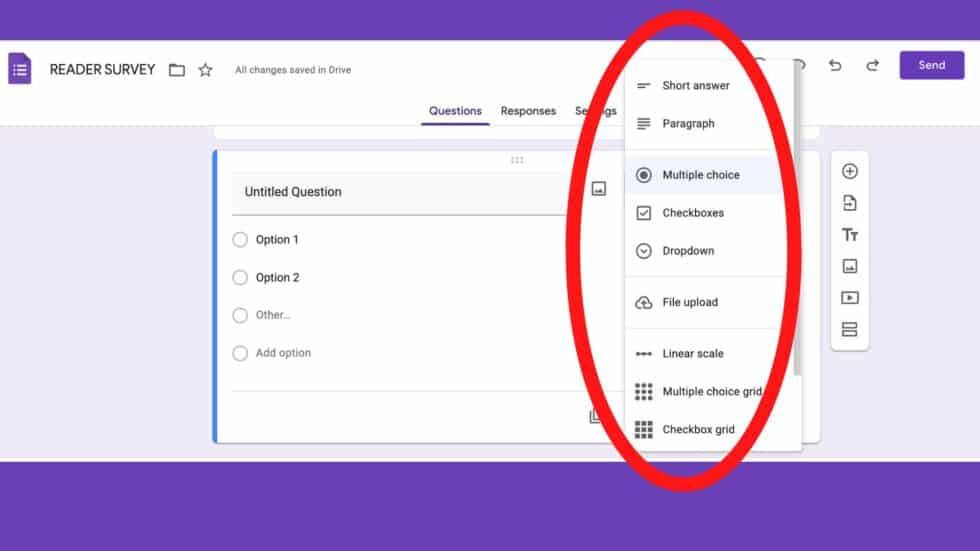Screen dimensions: 980x551
Task: Add title and description icon
Action: (x=850, y=235)
